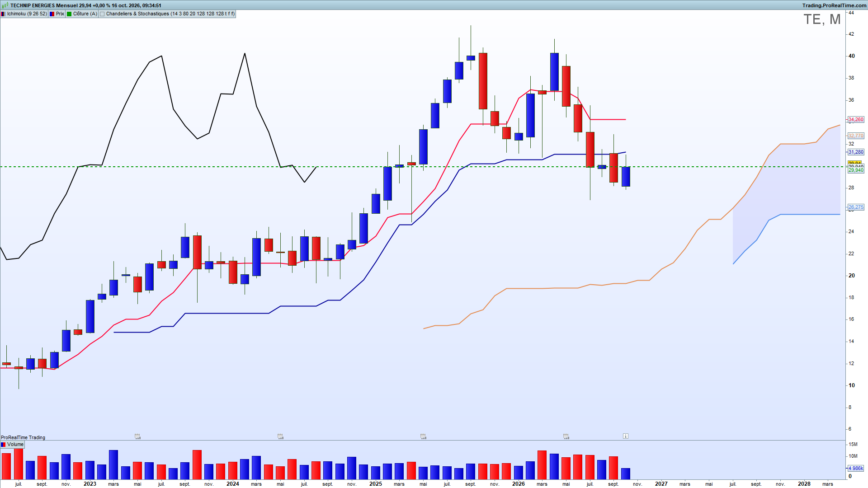Click the 32,770 orange price label
868x488 pixels.
click(x=856, y=136)
